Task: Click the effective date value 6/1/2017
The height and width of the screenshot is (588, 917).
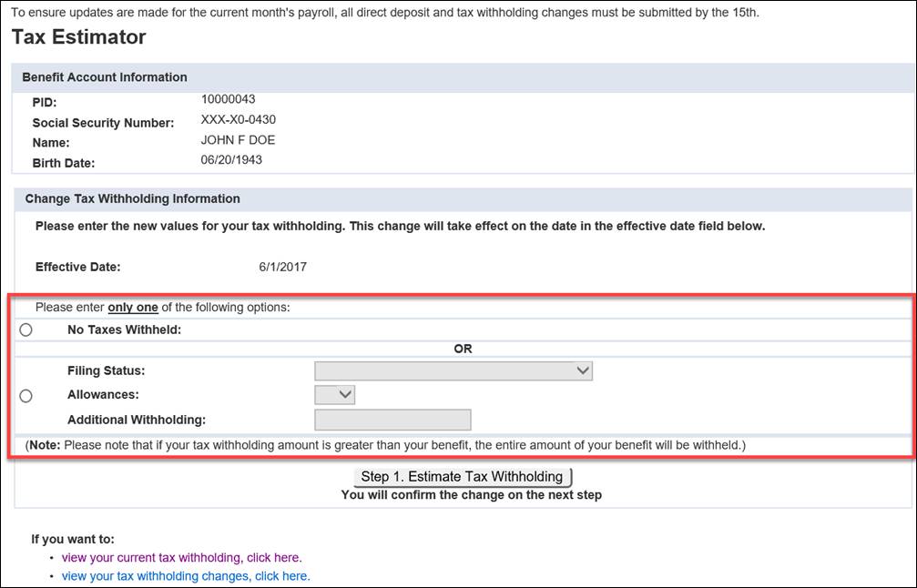Action: point(282,268)
